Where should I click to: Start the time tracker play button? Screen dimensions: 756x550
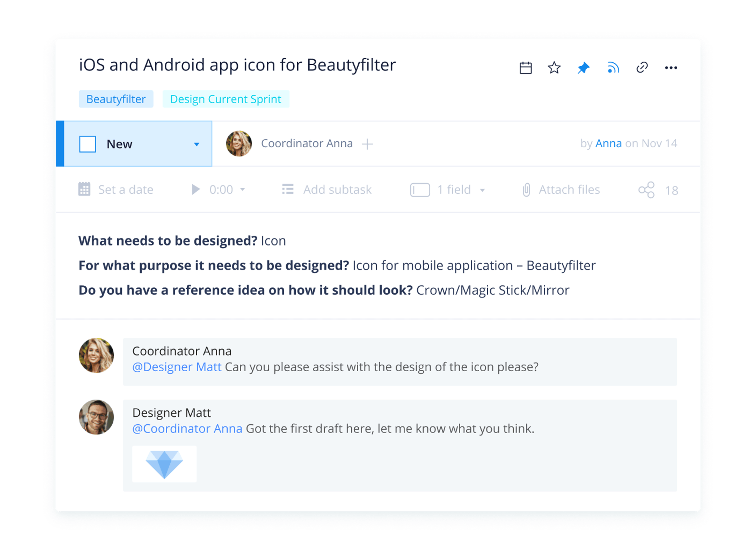point(195,189)
